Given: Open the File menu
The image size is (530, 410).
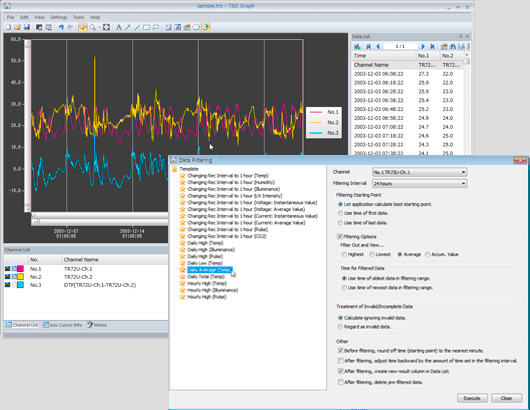Looking at the screenshot, I should click(10, 17).
